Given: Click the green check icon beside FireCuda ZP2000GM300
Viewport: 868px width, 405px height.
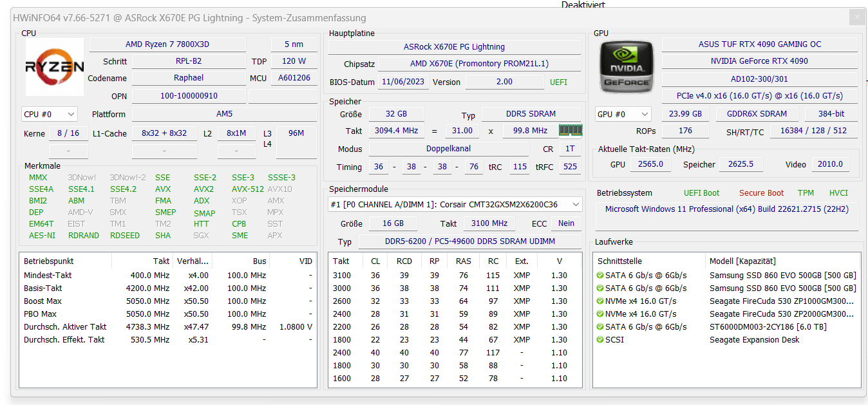Looking at the screenshot, I should pyautogui.click(x=601, y=314).
